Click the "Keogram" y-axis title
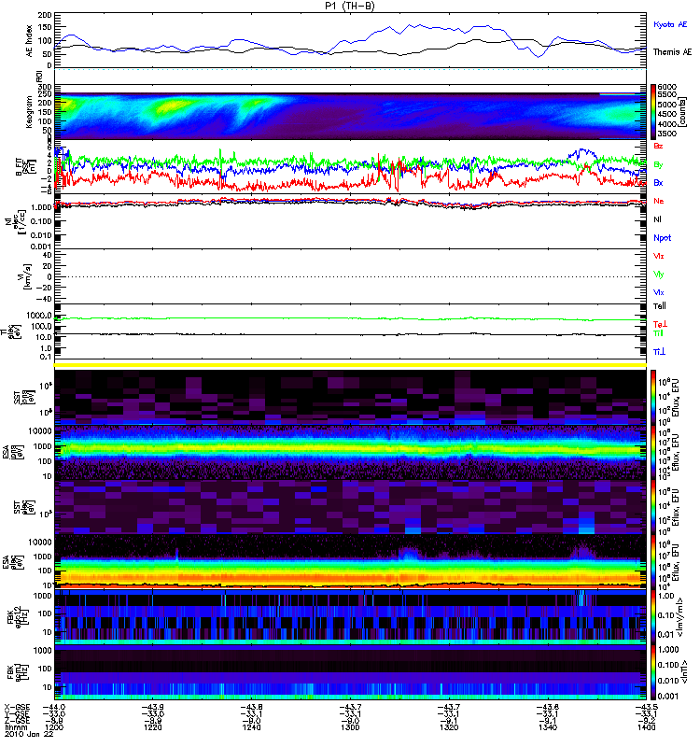 [29, 112]
